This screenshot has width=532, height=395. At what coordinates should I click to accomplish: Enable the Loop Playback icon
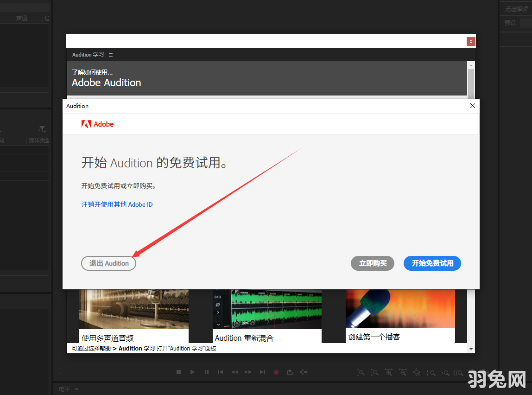[290, 372]
